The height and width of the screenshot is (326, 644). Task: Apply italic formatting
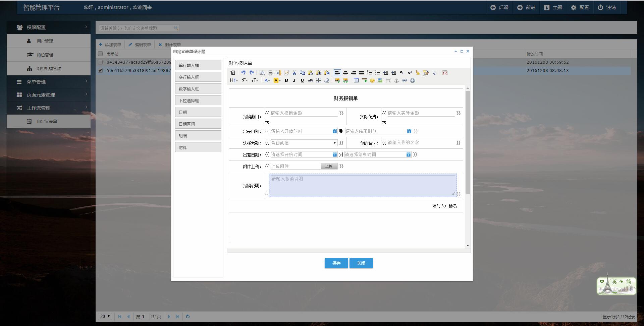point(294,80)
